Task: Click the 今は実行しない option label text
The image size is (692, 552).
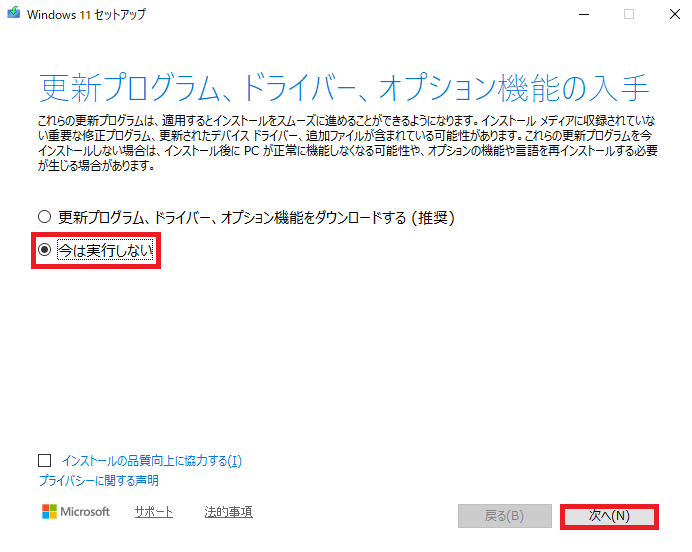Action: click(105, 252)
